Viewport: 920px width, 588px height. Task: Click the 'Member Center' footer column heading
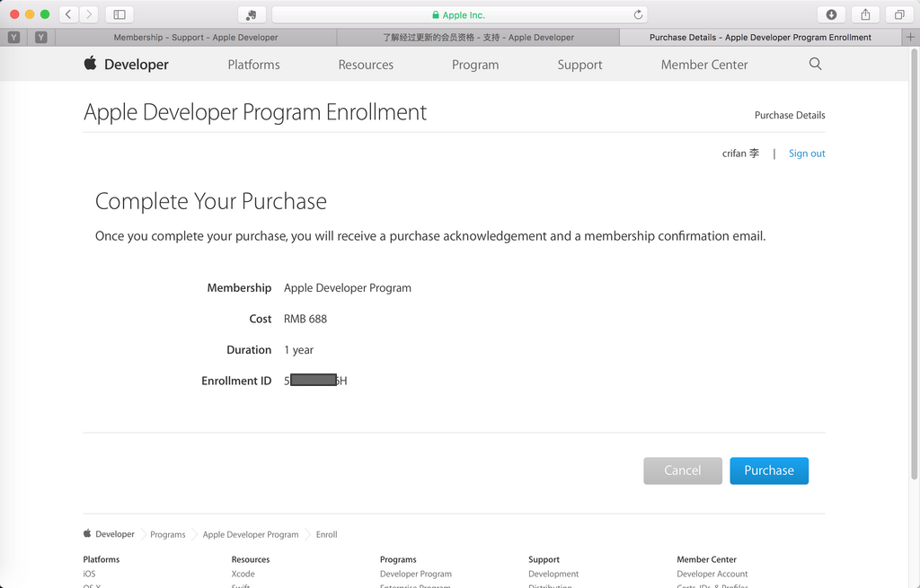click(706, 559)
